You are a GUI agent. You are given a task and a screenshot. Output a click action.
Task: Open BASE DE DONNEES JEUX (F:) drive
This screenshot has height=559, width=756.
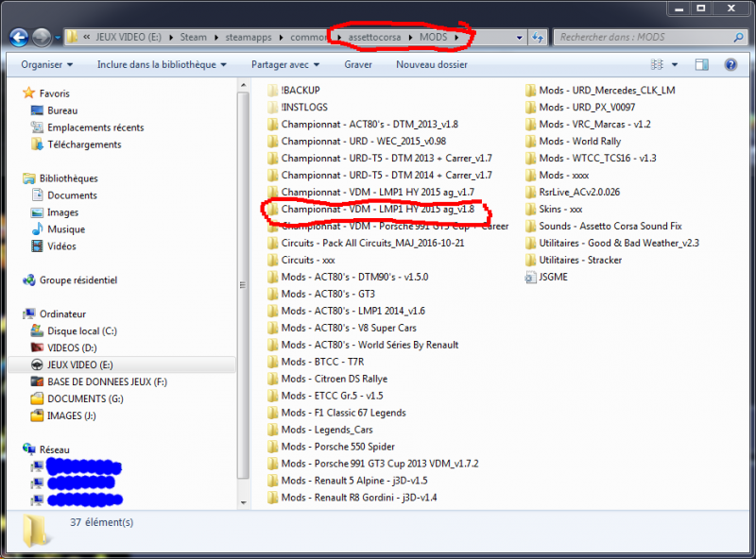(107, 381)
